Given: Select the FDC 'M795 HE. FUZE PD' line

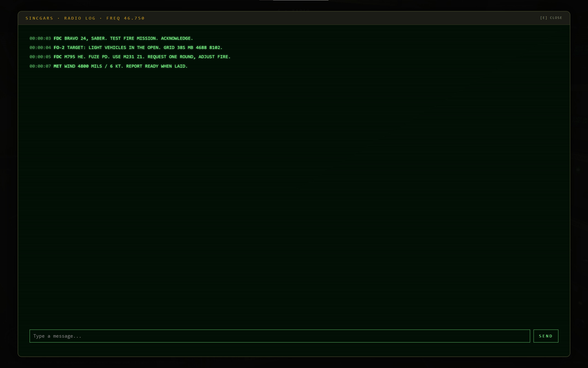Looking at the screenshot, I should click(130, 57).
